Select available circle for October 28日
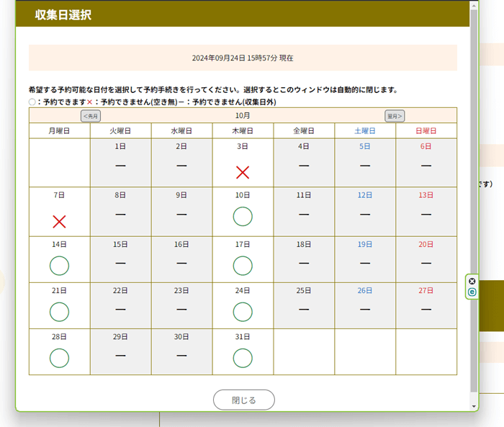 [60, 358]
